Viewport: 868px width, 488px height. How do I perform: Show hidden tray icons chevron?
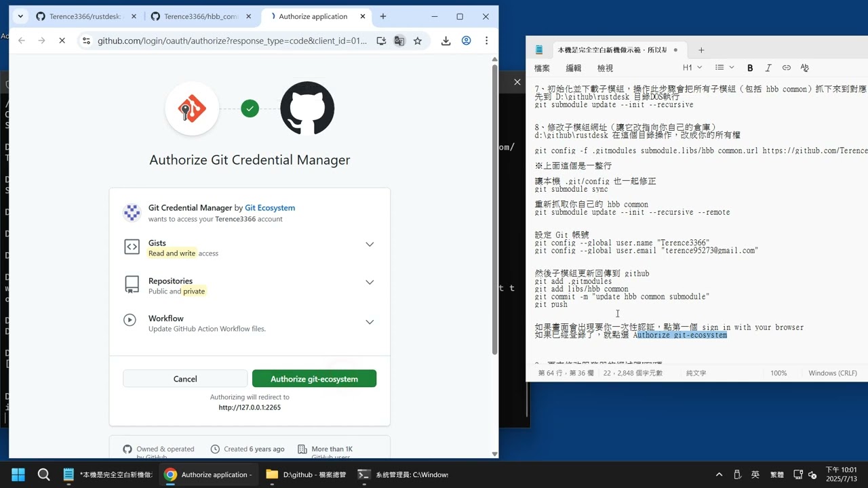click(719, 474)
